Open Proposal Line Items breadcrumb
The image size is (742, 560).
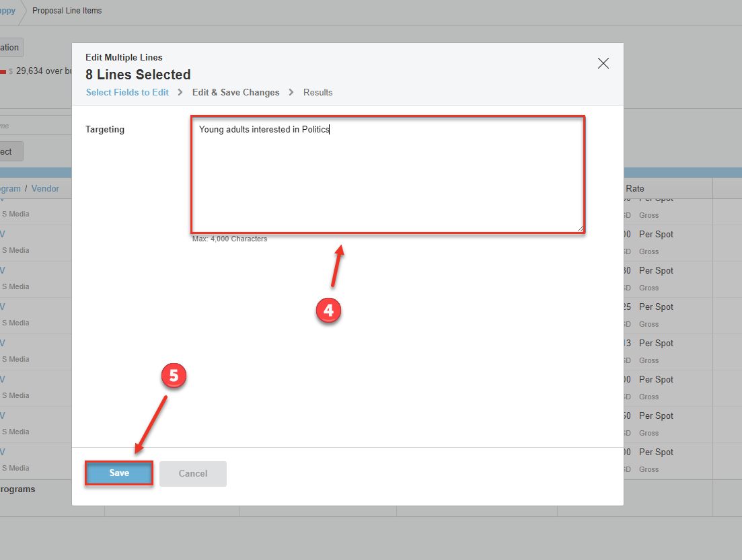67,11
